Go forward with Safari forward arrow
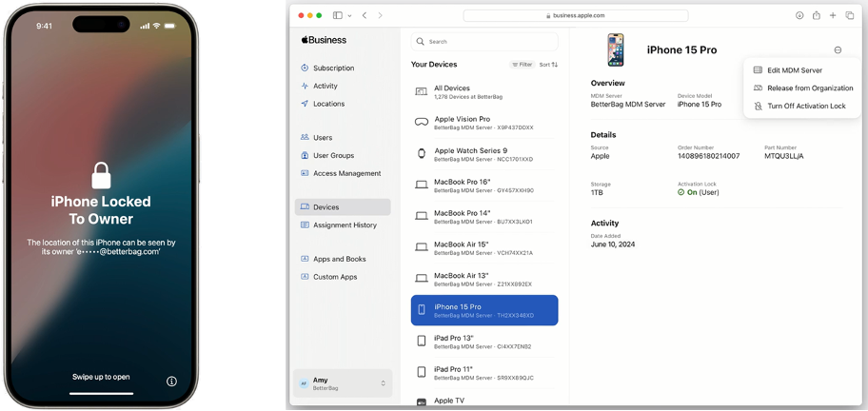868x411 pixels. click(380, 15)
